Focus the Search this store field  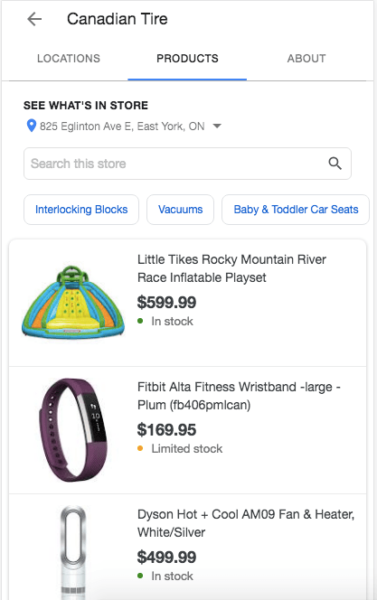coord(188,163)
